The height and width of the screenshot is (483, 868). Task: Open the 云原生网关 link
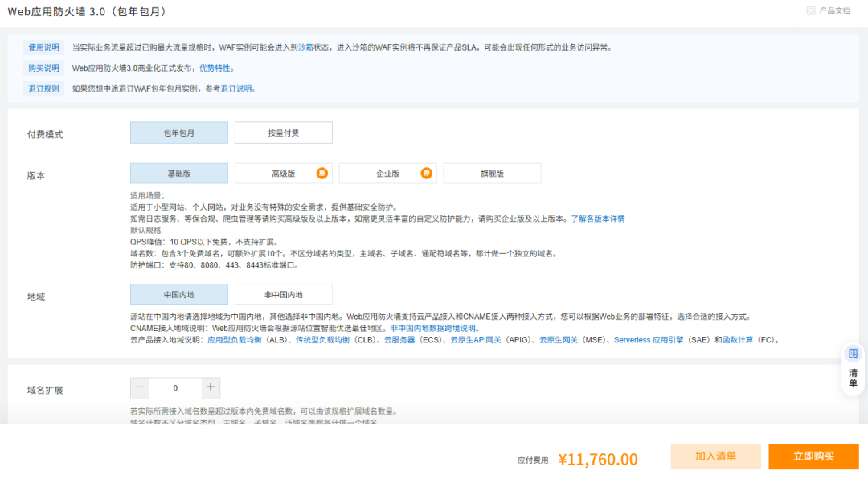[x=558, y=340]
